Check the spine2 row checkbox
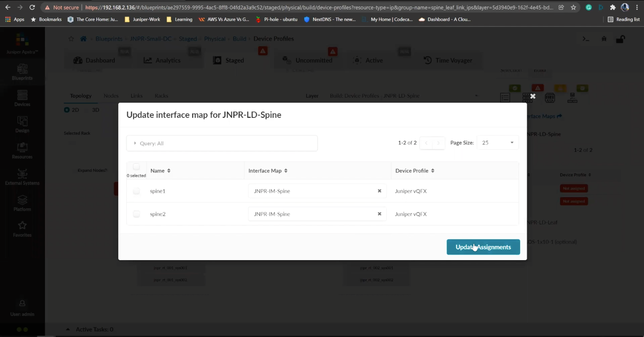Viewport: 644px width, 337px height. pyautogui.click(x=137, y=214)
